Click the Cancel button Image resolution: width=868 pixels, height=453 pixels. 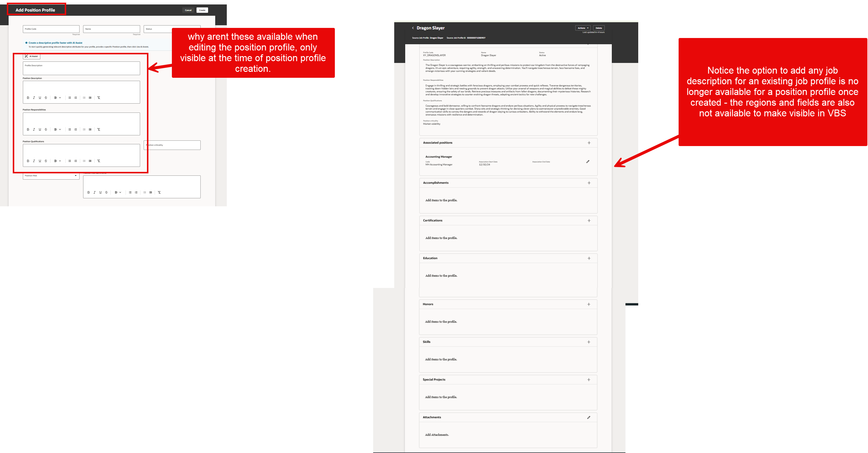coord(188,10)
